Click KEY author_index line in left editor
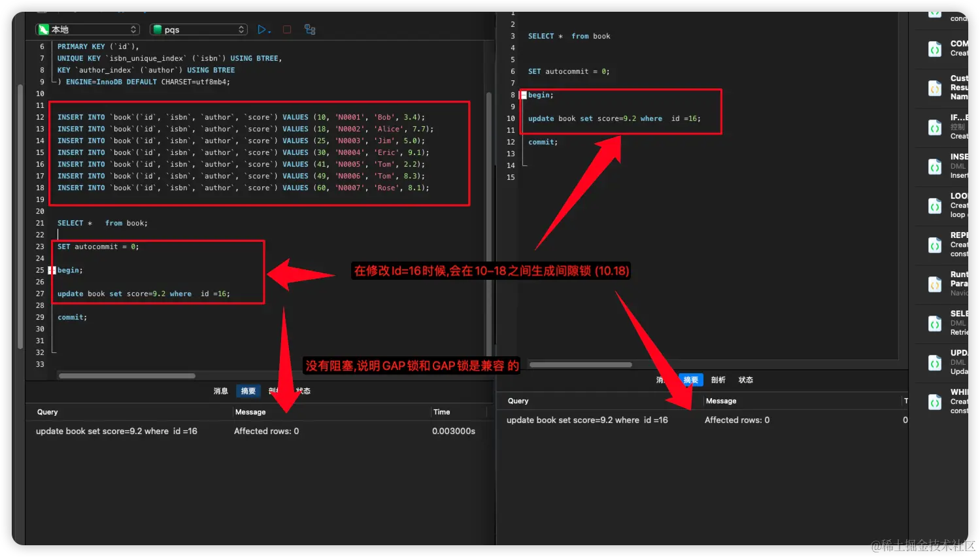The image size is (980, 557). [146, 70]
